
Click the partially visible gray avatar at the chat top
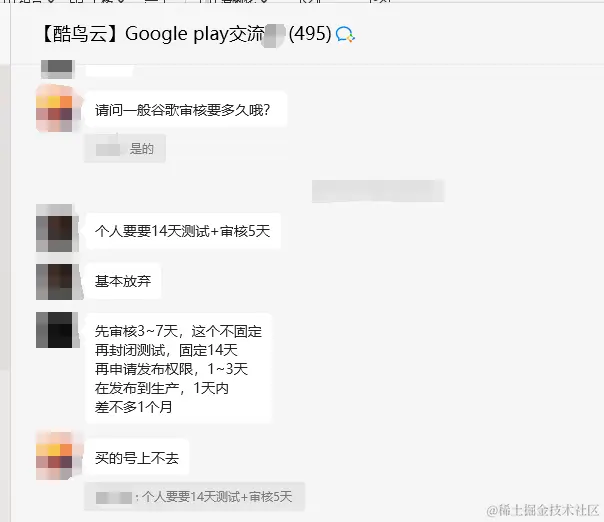tap(57, 69)
